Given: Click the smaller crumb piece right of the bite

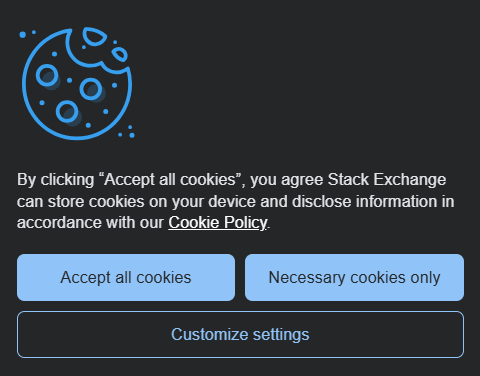Looking at the screenshot, I should point(120,54).
